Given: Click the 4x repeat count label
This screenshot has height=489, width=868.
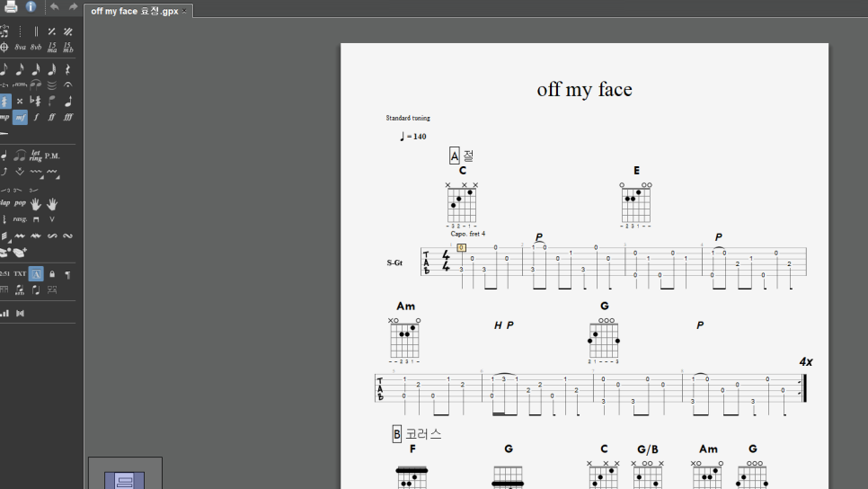Looking at the screenshot, I should pos(806,361).
